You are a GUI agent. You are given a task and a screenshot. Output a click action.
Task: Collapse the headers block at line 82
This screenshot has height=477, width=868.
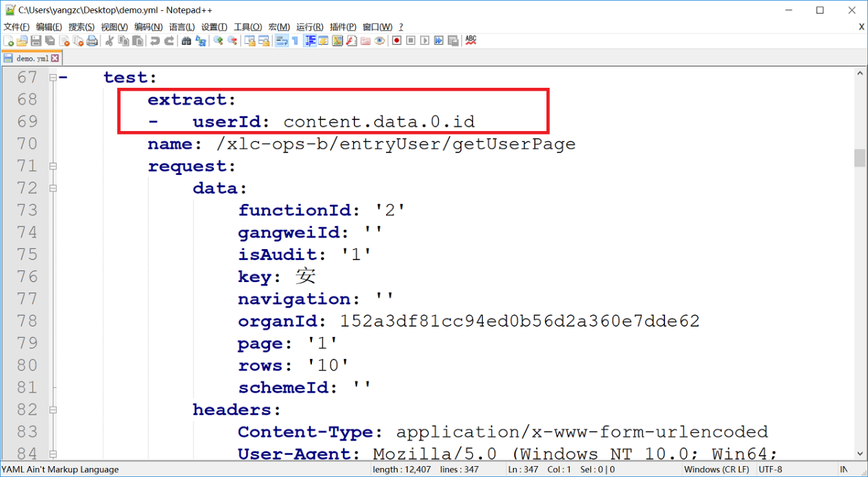point(53,410)
